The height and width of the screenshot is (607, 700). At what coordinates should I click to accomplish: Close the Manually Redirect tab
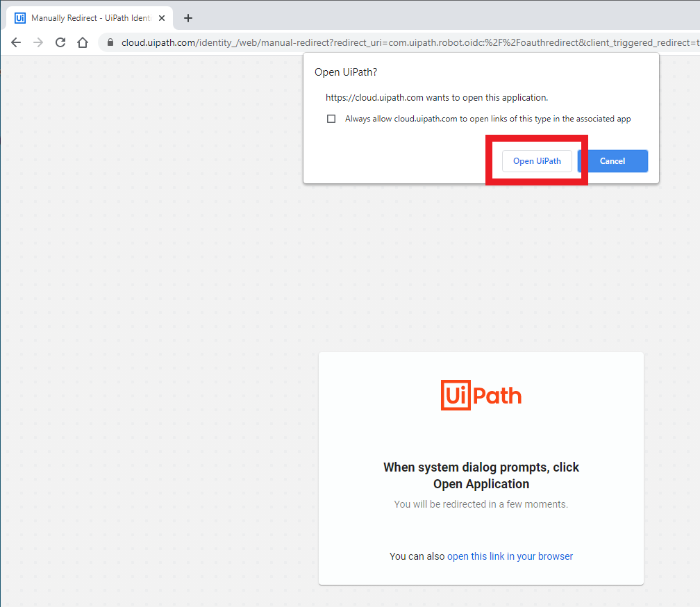click(x=162, y=18)
